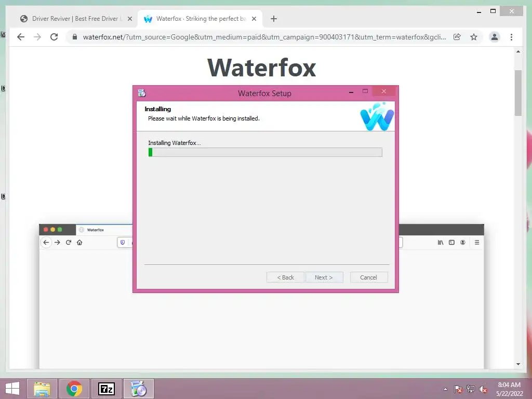
Task: Click the taskbar clock showing 8:04 AM
Action: click(x=509, y=389)
